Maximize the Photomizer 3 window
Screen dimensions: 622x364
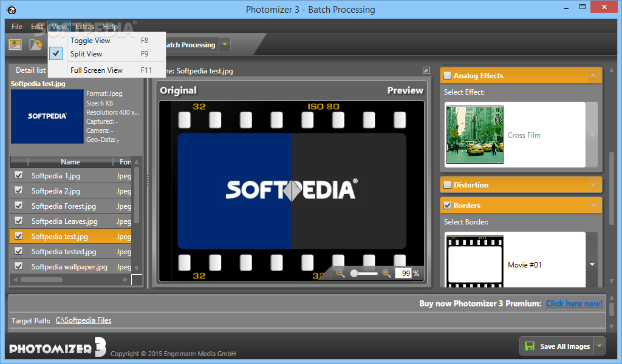[583, 7]
